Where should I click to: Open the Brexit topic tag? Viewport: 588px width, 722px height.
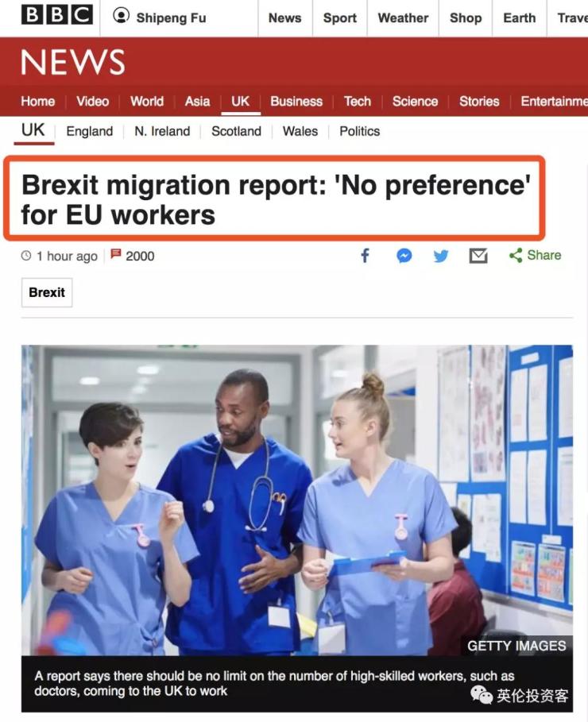click(x=47, y=292)
